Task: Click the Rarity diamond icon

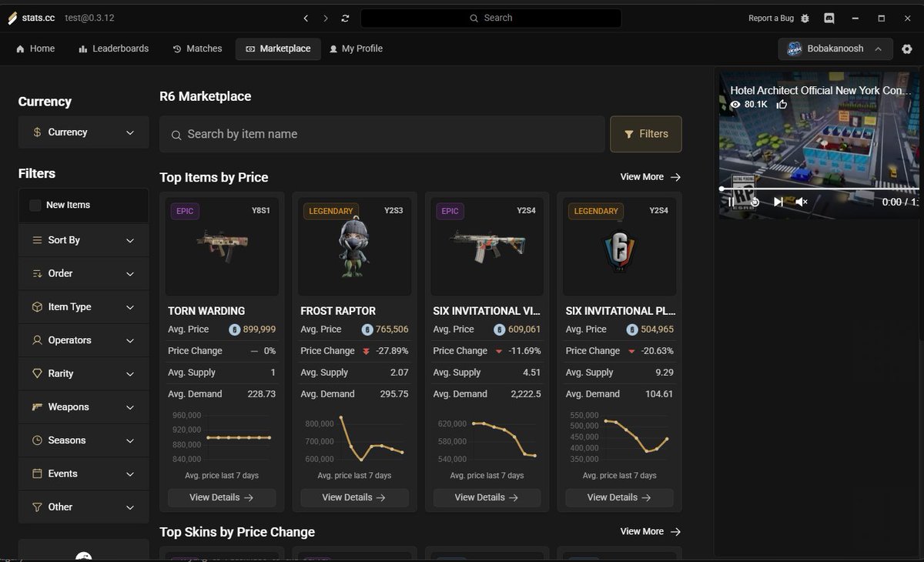Action: [x=37, y=373]
